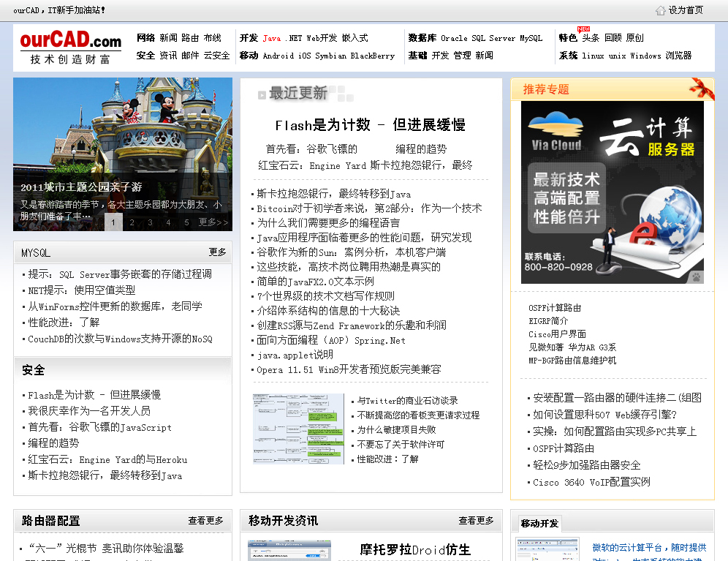The height and width of the screenshot is (561, 728).
Task: Open the 特色 navigation category
Action: pyautogui.click(x=568, y=37)
